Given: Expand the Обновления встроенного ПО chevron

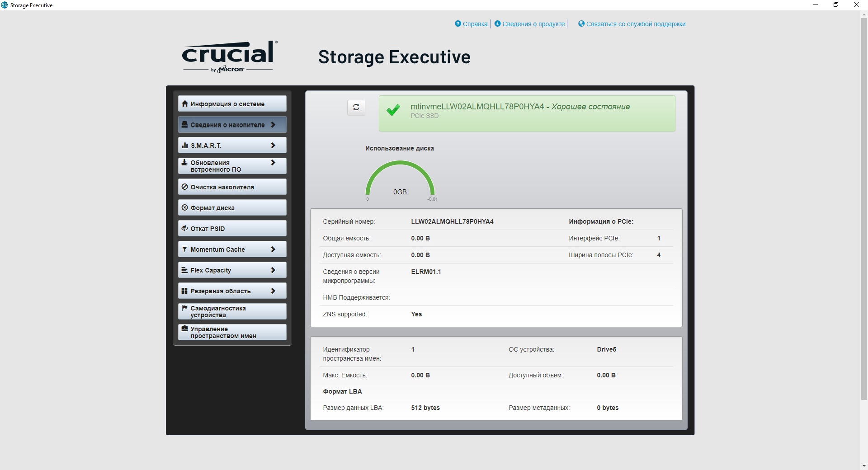Looking at the screenshot, I should pos(273,162).
